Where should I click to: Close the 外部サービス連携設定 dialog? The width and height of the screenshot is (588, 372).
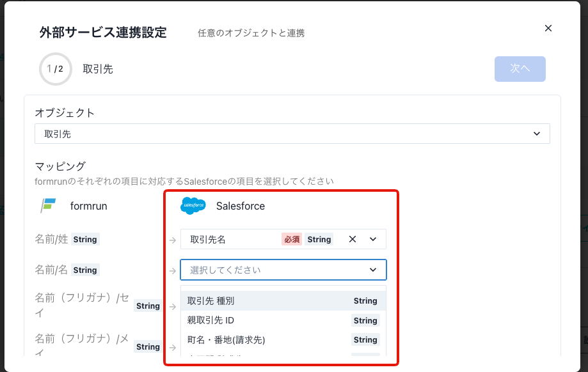pyautogui.click(x=548, y=28)
